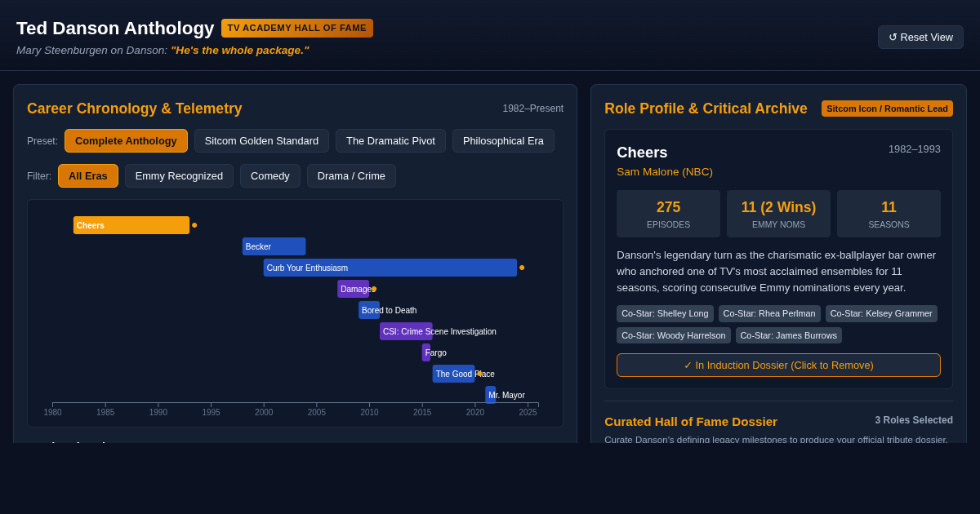Click the Co-Star: Rhea Perlman tag
This screenshot has width=980, height=514.
(x=769, y=313)
